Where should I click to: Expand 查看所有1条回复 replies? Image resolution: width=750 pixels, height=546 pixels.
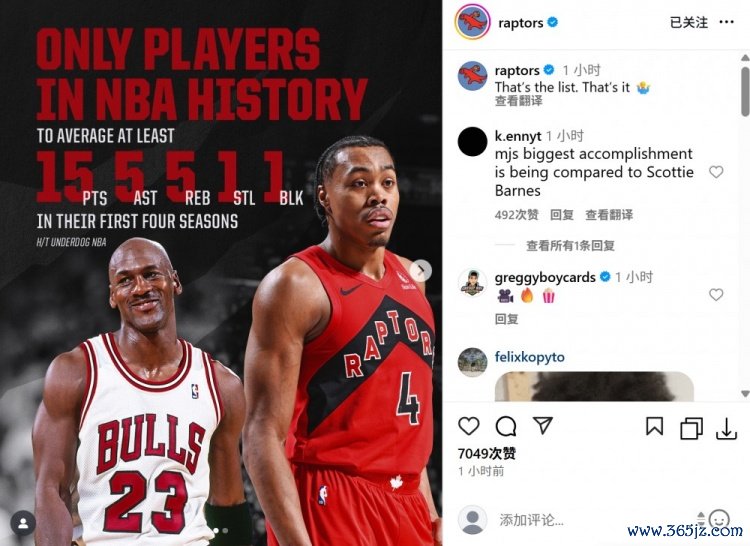coord(570,246)
